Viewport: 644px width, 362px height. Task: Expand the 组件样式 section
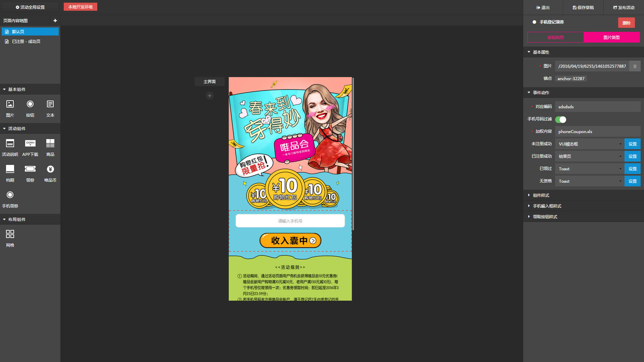[x=584, y=195]
